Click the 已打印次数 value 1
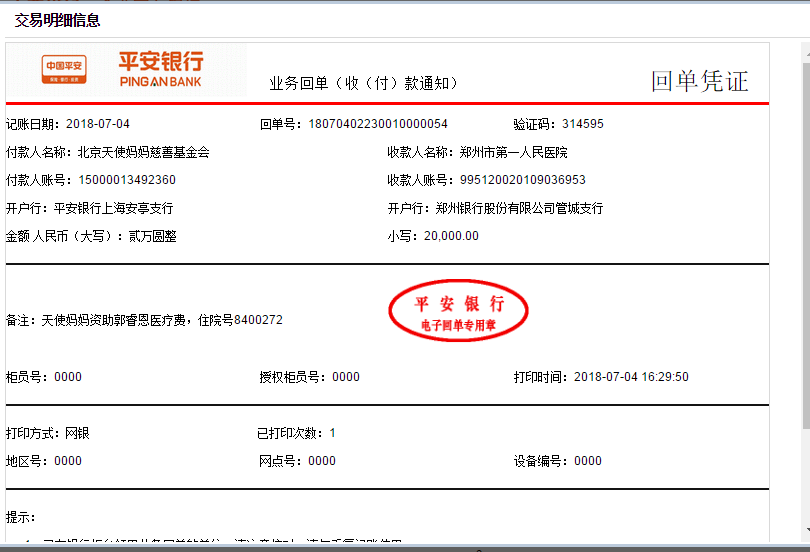 [x=333, y=433]
